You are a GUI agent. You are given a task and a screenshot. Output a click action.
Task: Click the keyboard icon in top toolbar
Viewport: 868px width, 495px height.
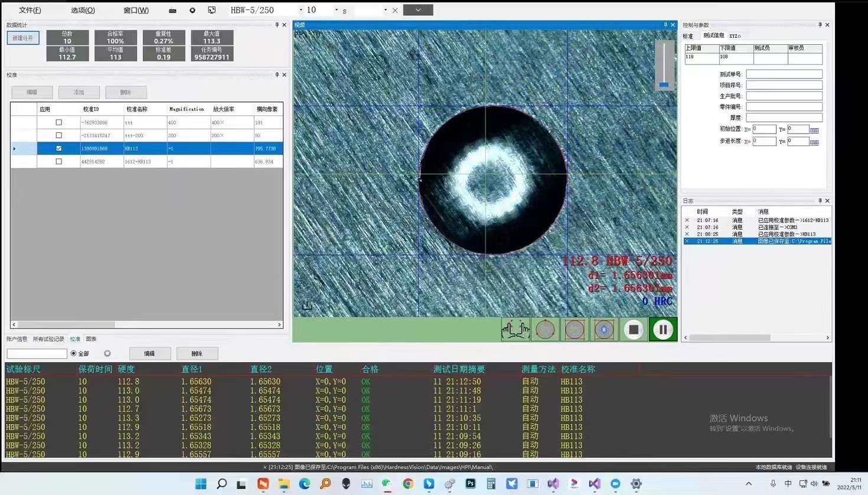tap(172, 11)
